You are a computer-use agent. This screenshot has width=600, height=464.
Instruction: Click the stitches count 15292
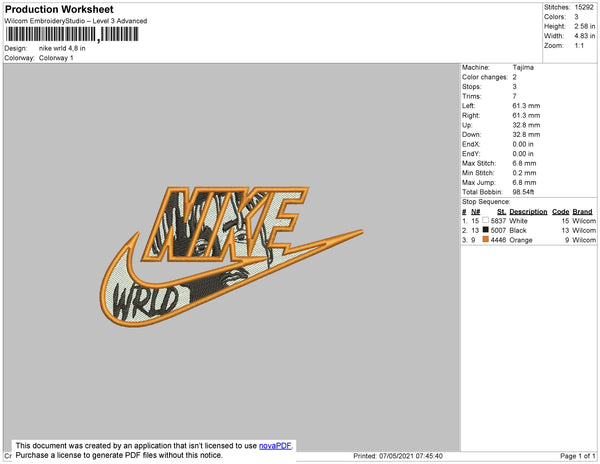584,7
